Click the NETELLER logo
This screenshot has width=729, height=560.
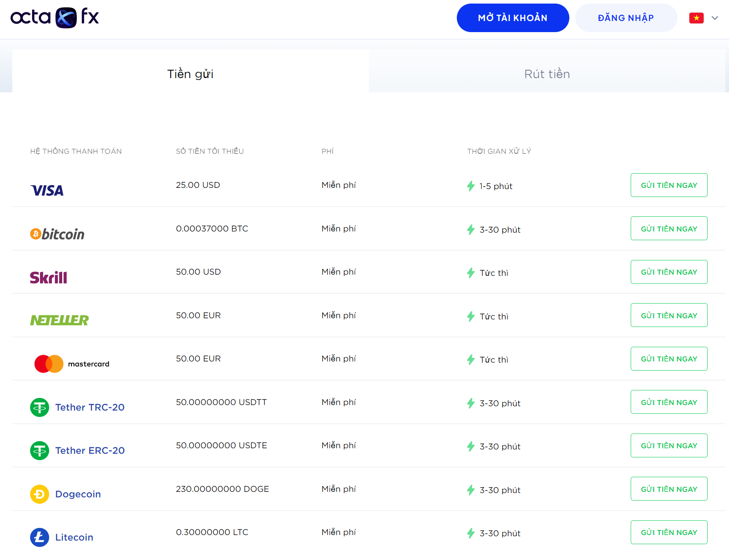pyautogui.click(x=59, y=320)
